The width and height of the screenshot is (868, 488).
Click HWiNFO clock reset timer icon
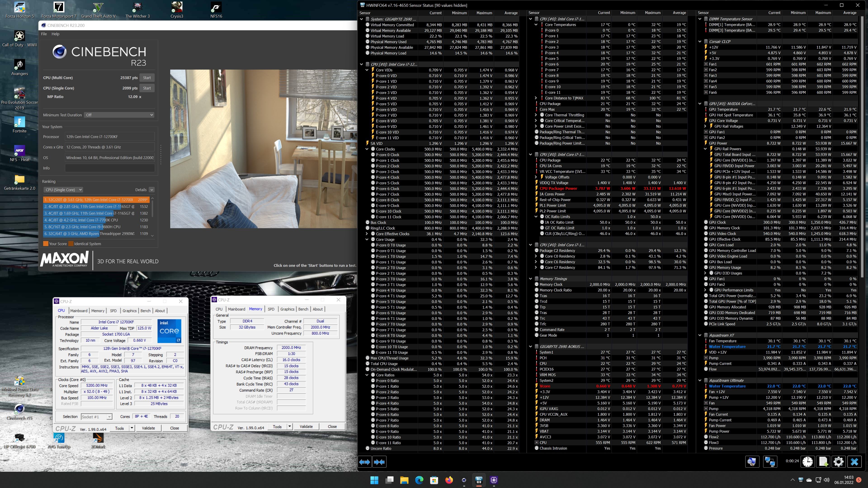[x=808, y=461]
